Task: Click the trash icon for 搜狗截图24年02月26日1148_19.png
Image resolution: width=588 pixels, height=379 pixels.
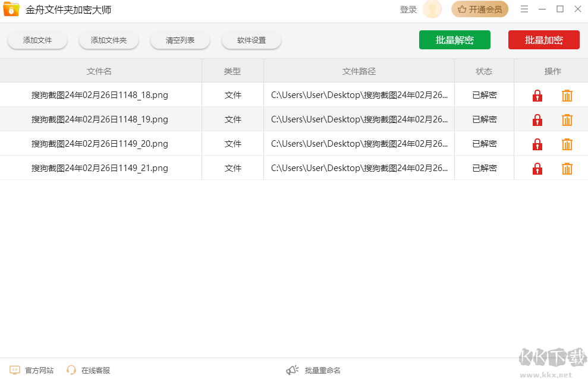Action: tap(567, 119)
